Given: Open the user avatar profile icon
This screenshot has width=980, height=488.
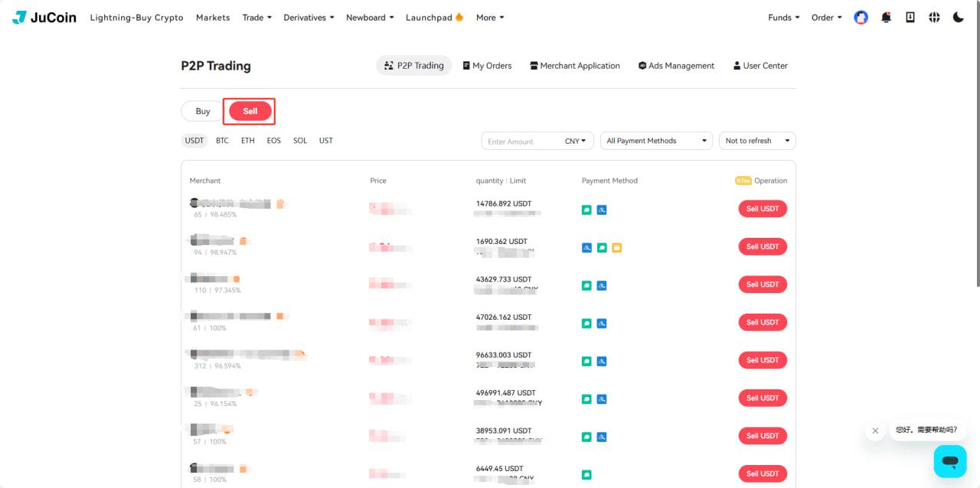Looking at the screenshot, I should click(x=861, y=17).
